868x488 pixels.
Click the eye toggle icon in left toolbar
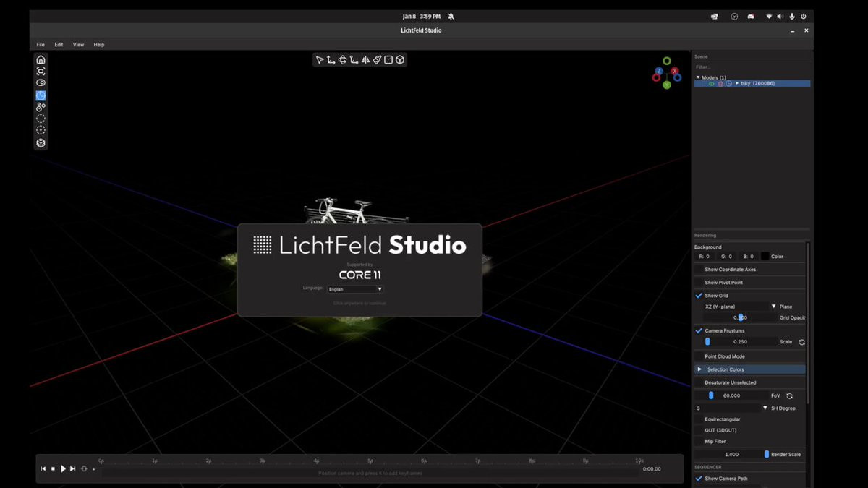(41, 83)
